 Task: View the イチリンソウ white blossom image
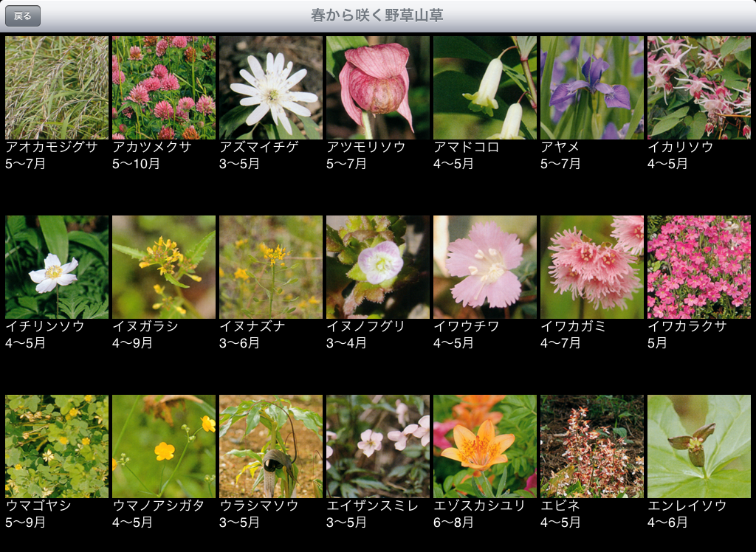(x=57, y=267)
